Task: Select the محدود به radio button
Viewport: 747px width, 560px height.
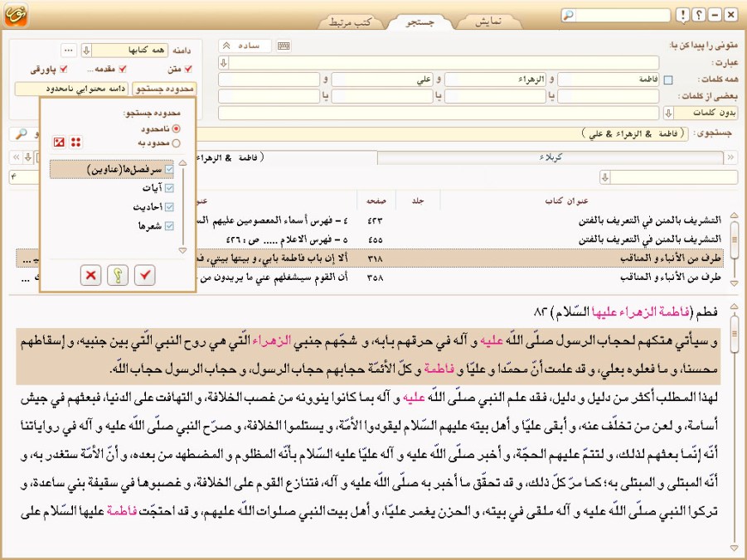Action: 177,142
